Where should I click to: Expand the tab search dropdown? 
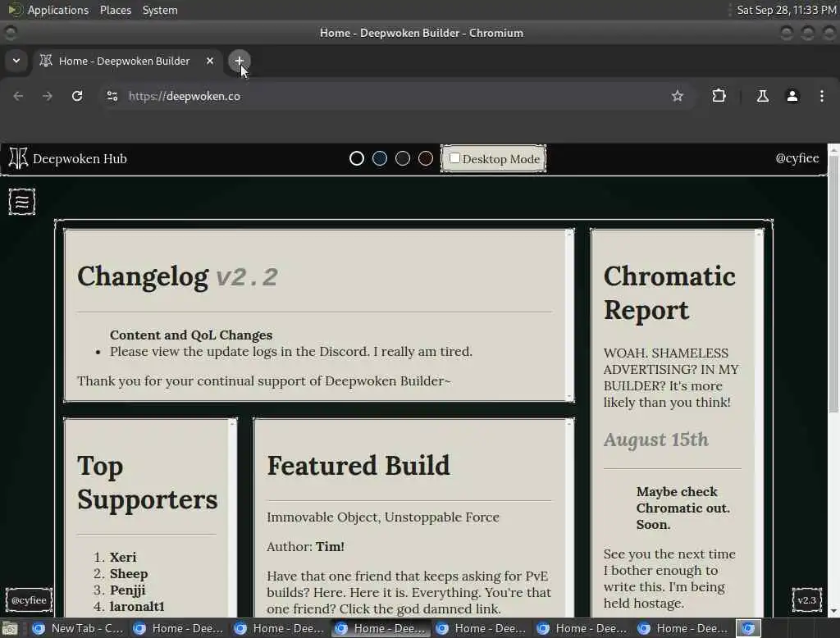coord(16,61)
